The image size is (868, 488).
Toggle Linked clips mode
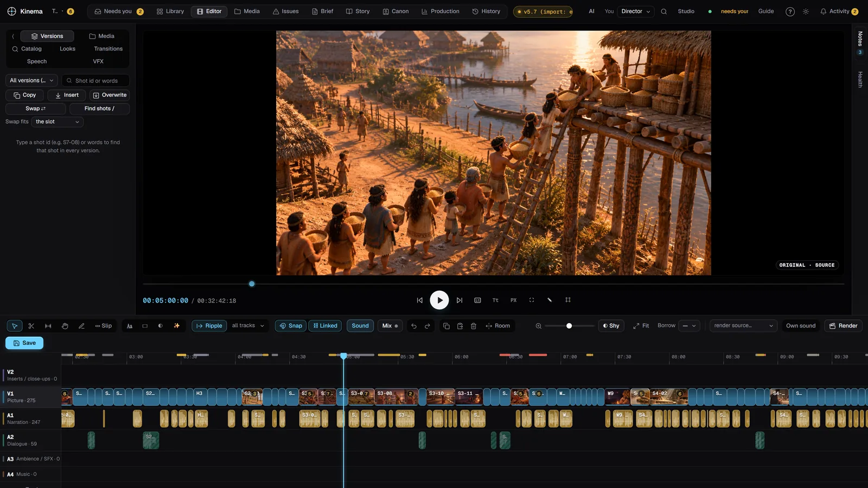pyautogui.click(x=325, y=326)
